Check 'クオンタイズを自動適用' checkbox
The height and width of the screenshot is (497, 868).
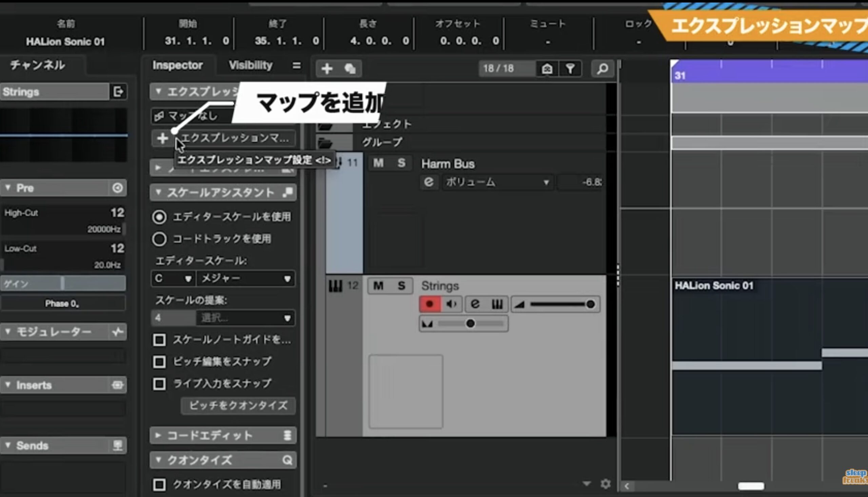click(159, 484)
